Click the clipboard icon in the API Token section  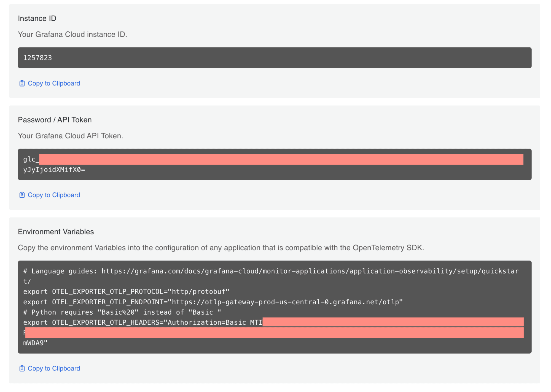[x=22, y=195]
